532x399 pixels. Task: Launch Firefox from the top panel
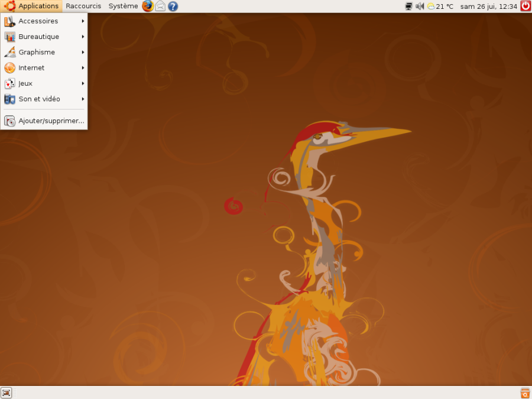(x=148, y=6)
